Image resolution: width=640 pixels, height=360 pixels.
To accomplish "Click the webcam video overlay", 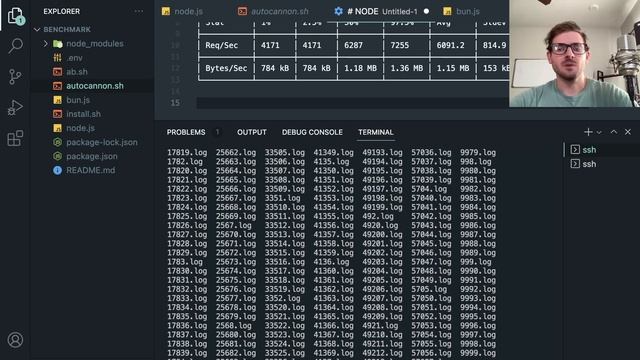I will 574,53.
